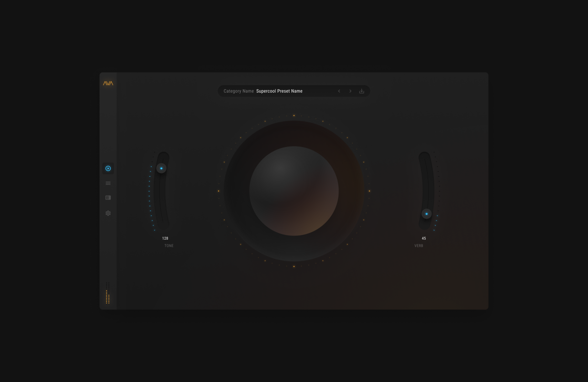This screenshot has width=588, height=382.
Task: Click the AVA logo
Action: [108, 83]
